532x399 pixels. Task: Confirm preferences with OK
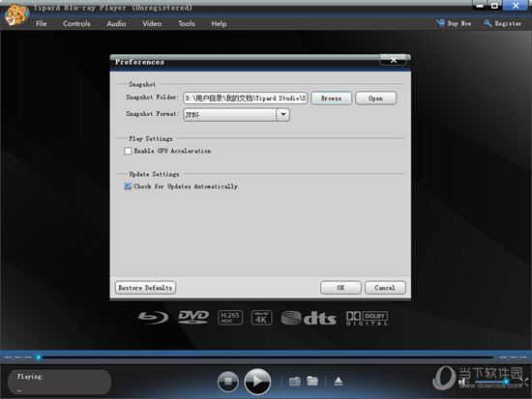340,288
